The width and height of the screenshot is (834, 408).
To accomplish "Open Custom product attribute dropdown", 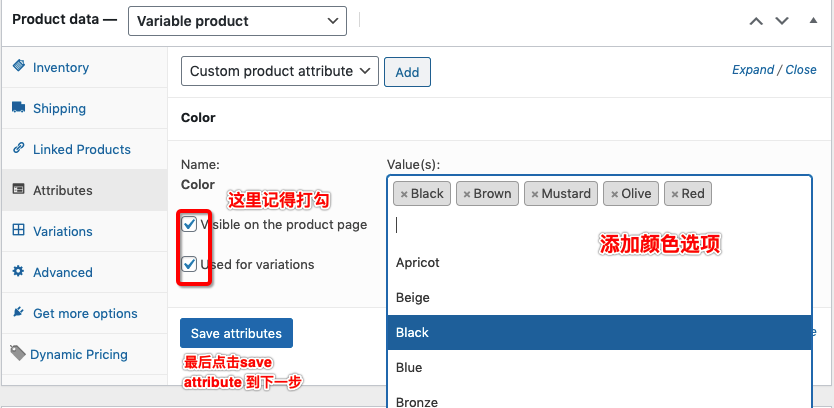I will [279, 71].
